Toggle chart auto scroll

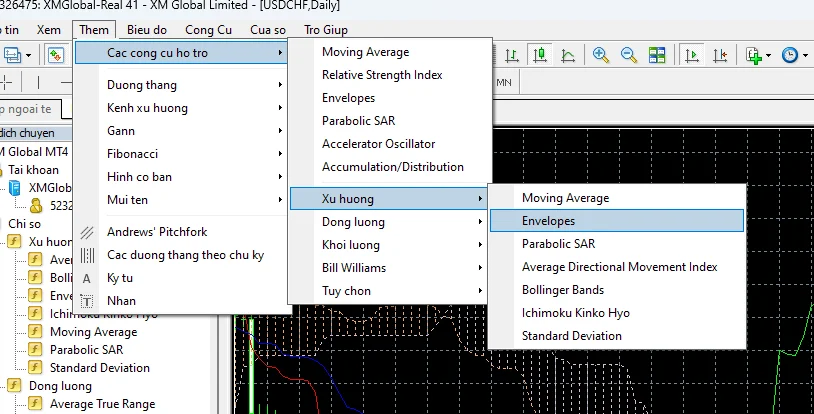pyautogui.click(x=691, y=55)
